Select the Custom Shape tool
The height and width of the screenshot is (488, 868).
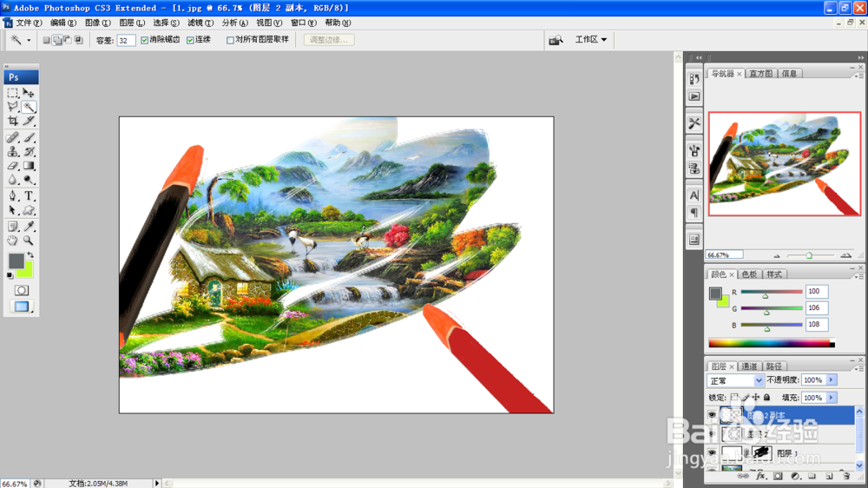tap(29, 210)
